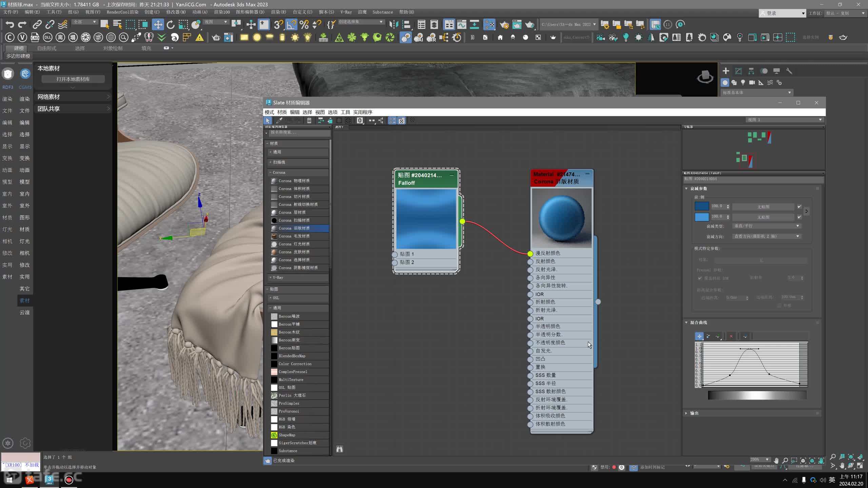
Task: Open the 标准基本体 dropdown in command panel
Action: click(756, 93)
